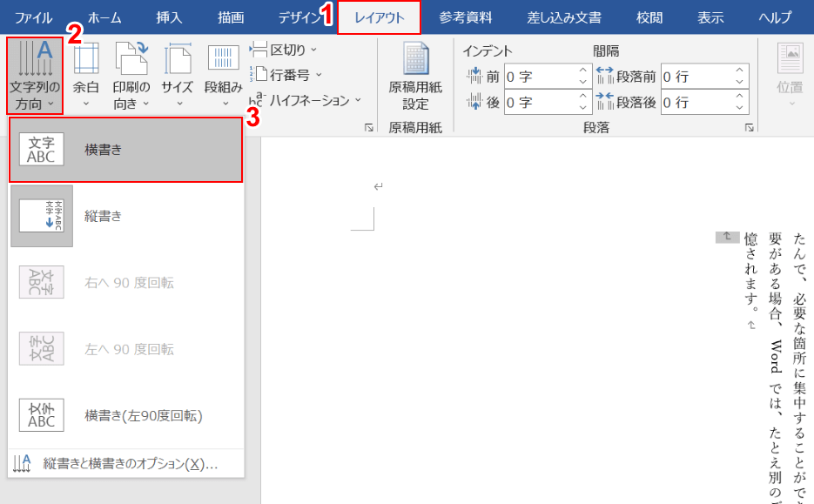814x504 pixels.
Task: Select 縦書き vertical text option
Action: coord(126,216)
